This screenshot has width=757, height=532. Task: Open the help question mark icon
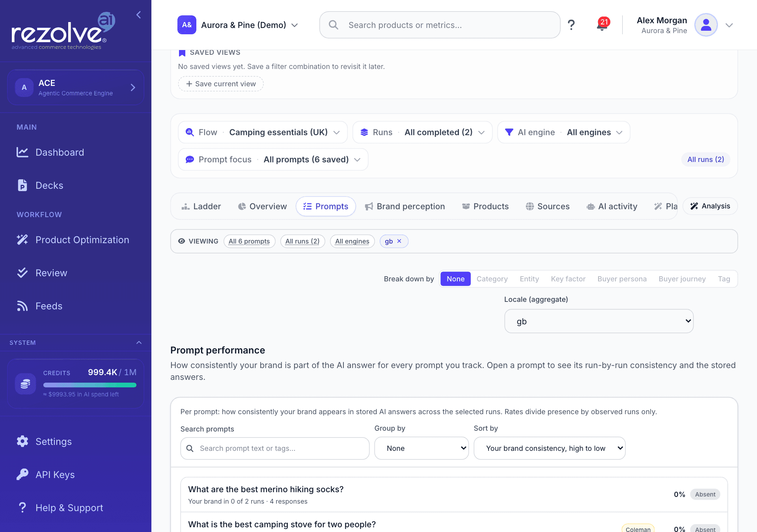pyautogui.click(x=571, y=25)
